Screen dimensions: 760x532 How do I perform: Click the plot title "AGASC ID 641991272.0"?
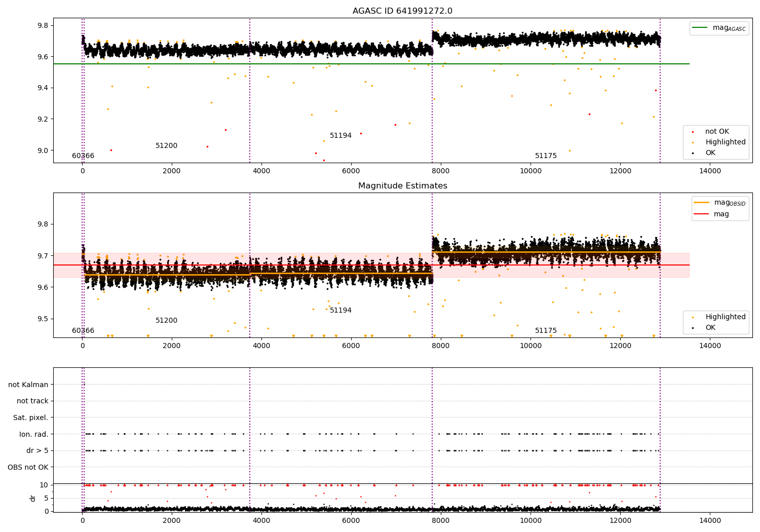tap(402, 11)
